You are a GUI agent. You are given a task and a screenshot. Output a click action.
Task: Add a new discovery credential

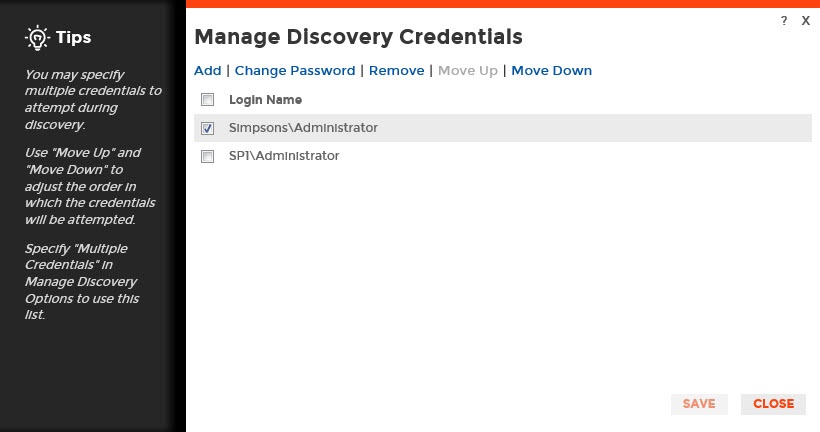[x=207, y=71]
